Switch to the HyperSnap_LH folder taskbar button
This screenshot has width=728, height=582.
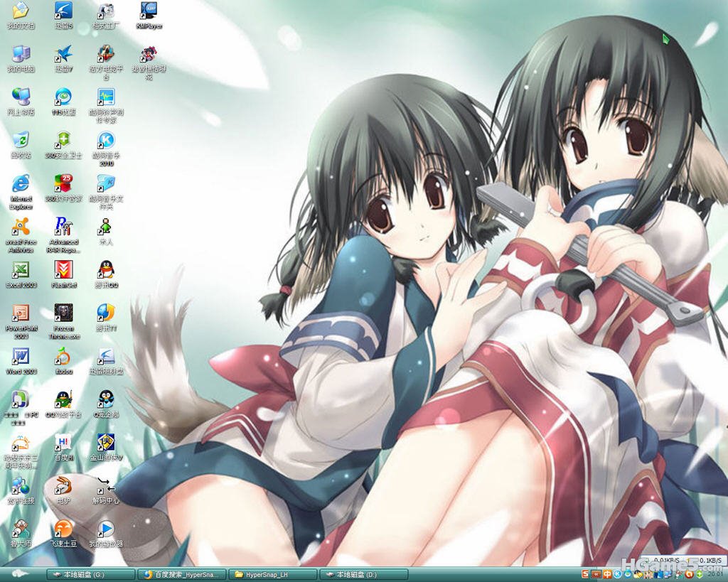coord(272,574)
